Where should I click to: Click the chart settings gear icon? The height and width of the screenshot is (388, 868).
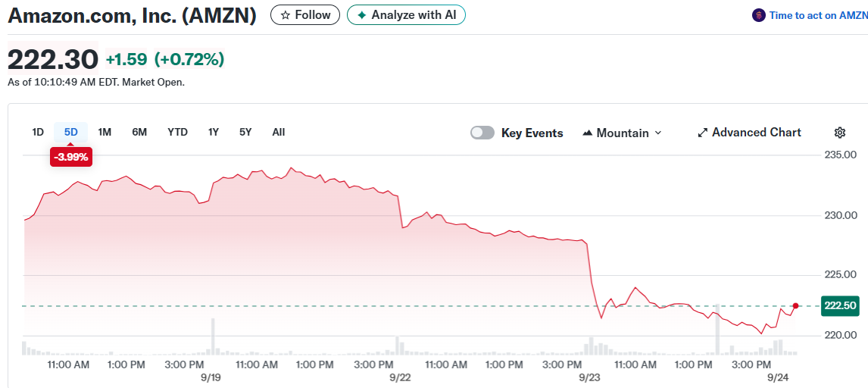[839, 133]
